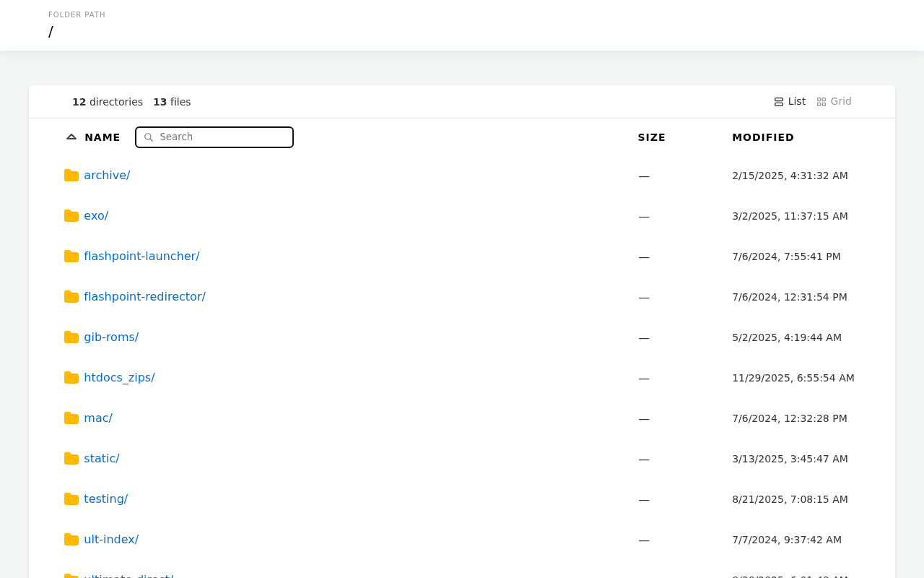
Task: Click the size dash in archive row
Action: (644, 176)
